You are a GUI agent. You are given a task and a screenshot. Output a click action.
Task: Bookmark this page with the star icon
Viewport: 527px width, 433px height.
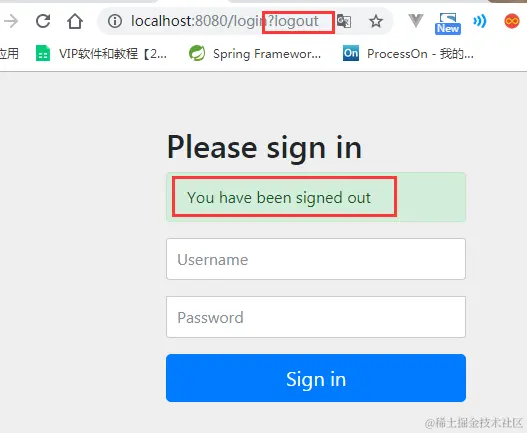pos(375,22)
